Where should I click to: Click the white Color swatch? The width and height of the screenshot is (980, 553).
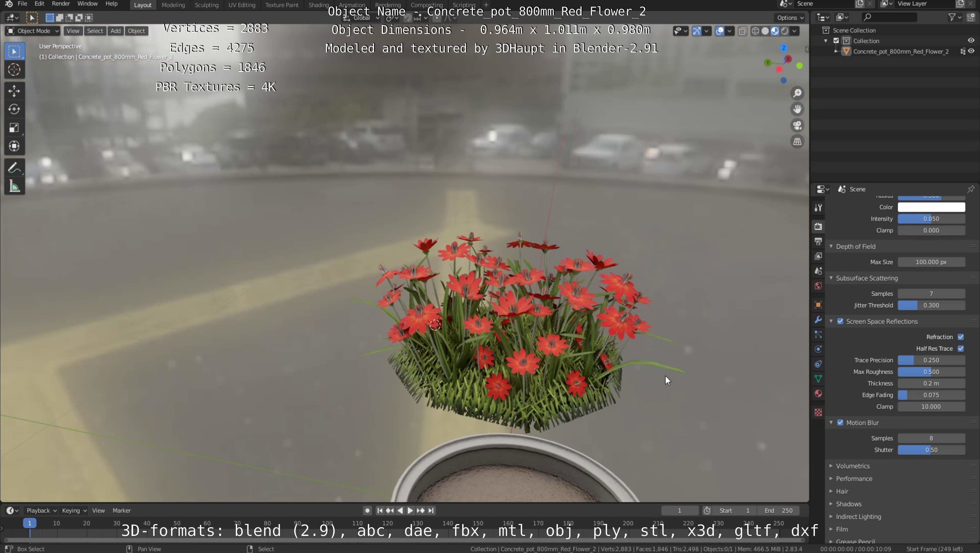(931, 207)
